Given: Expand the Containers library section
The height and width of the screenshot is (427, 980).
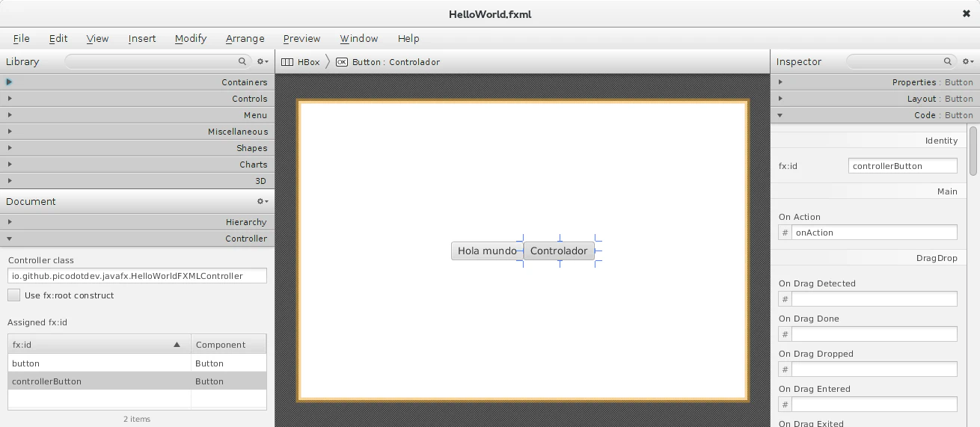Looking at the screenshot, I should click(x=10, y=82).
